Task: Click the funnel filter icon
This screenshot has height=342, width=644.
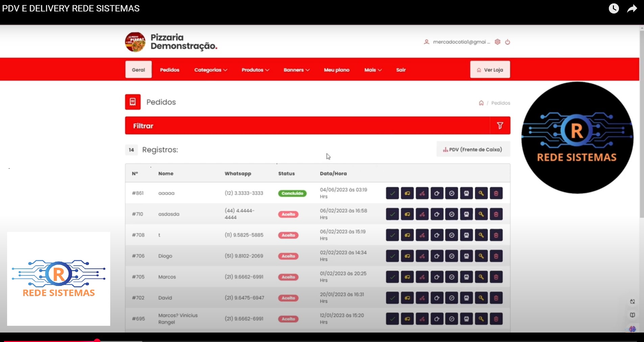Action: click(500, 126)
